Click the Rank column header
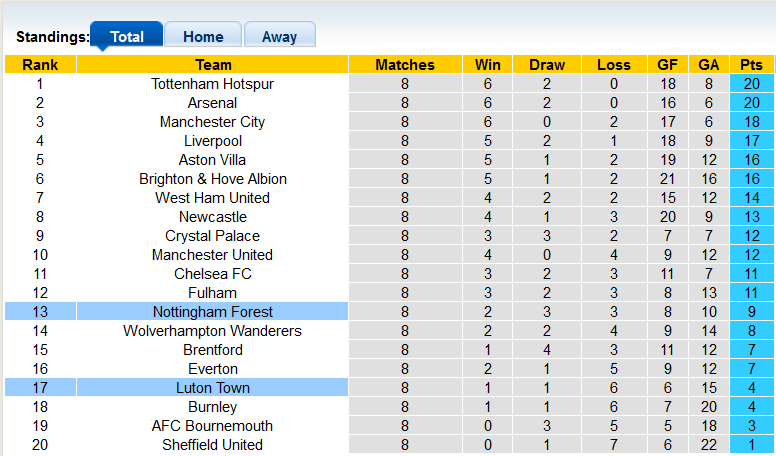The height and width of the screenshot is (456, 776). [40, 65]
